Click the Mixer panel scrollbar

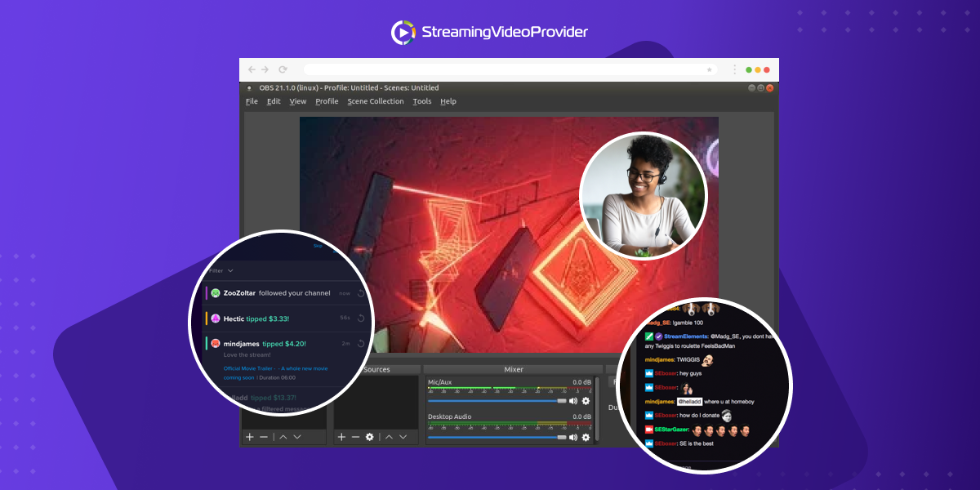point(597,410)
